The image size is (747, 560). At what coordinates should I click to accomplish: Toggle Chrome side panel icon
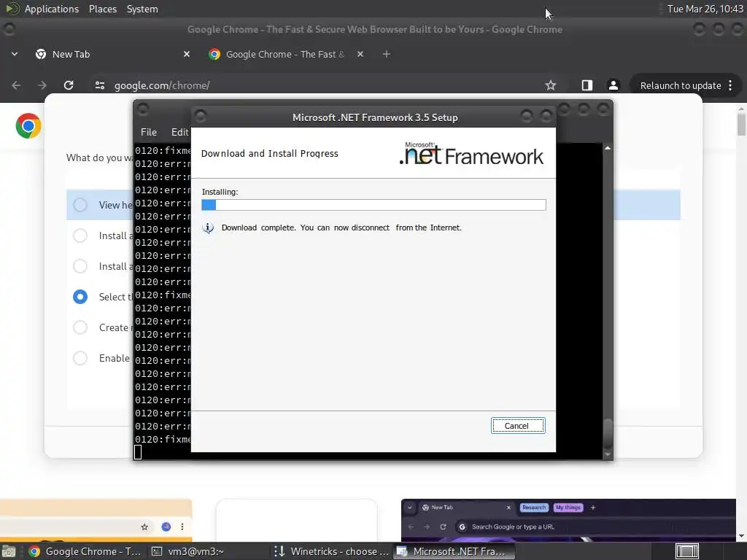pos(587,85)
